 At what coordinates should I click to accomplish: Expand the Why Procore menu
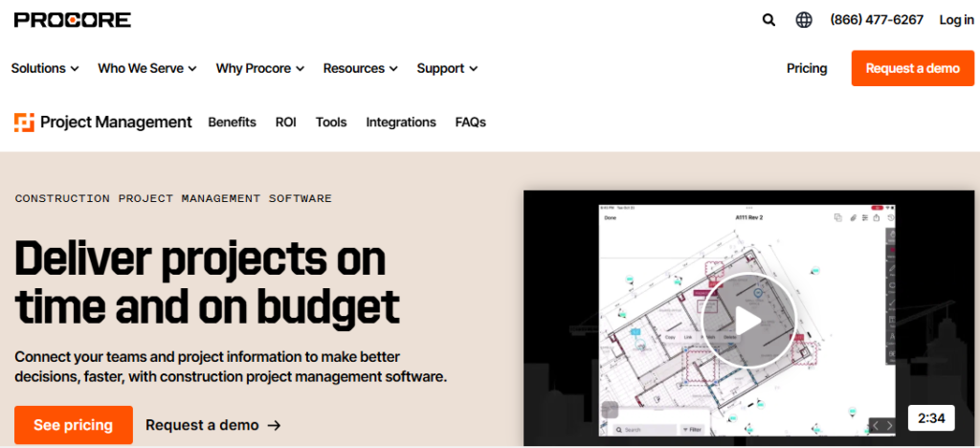tap(260, 68)
